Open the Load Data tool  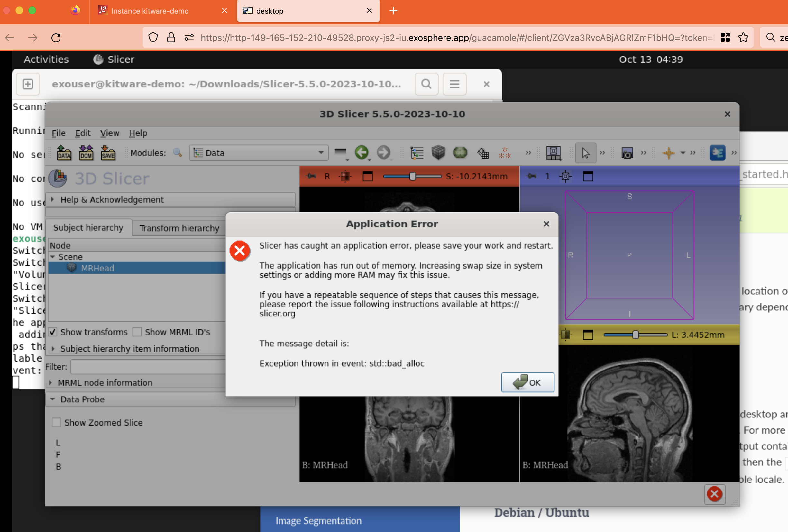(x=63, y=152)
